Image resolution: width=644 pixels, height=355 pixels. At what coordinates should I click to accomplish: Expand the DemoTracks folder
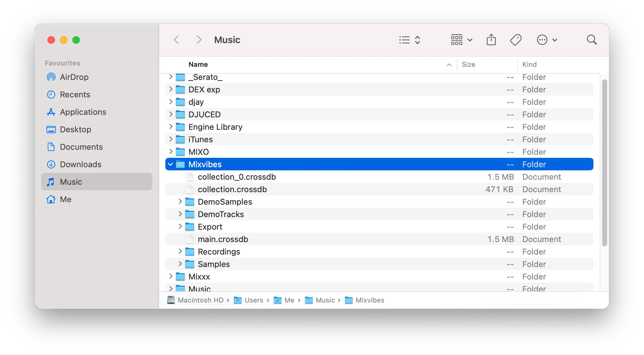click(x=180, y=214)
